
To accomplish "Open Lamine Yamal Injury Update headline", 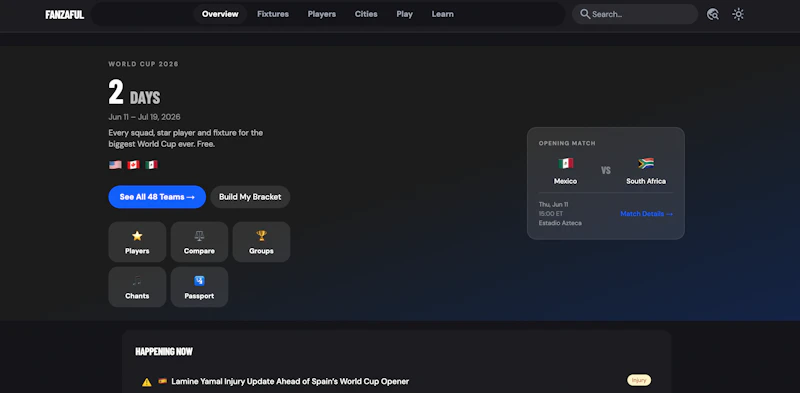I will [290, 381].
